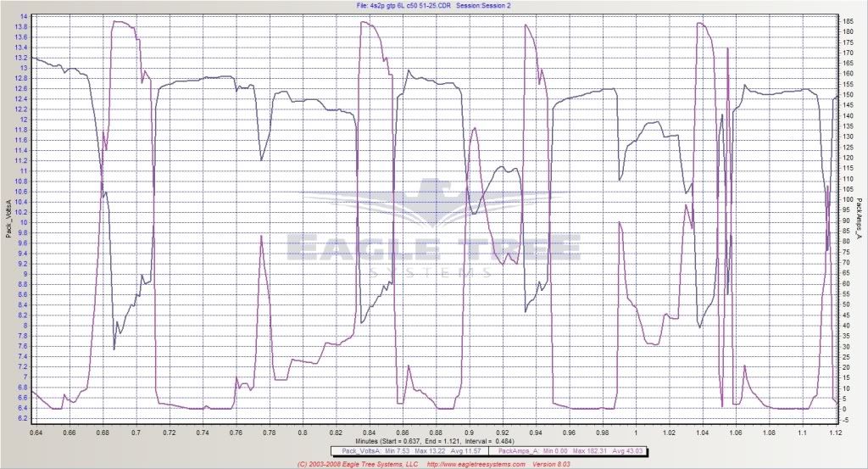
Task: Select the PackAmps_A right axis title
Action: [860, 217]
